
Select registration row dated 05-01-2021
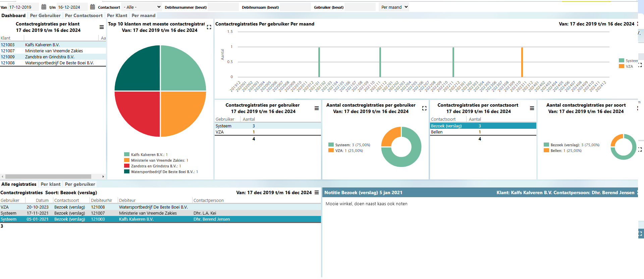pos(160,219)
